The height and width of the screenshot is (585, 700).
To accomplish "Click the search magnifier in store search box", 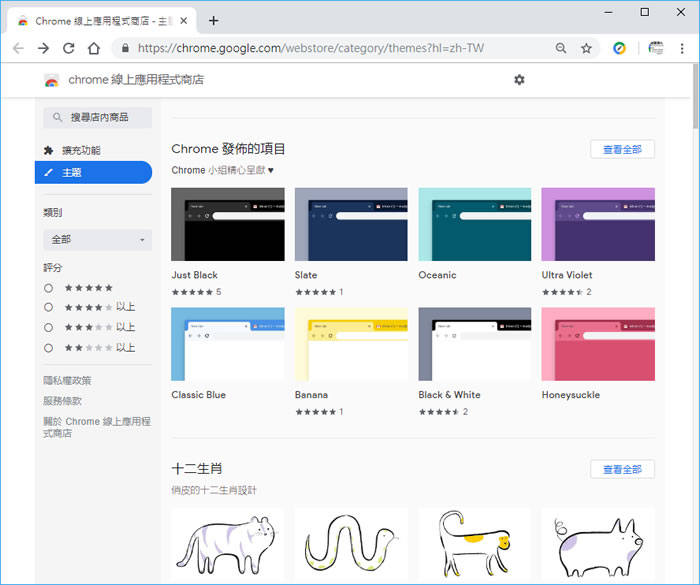I will click(x=57, y=117).
